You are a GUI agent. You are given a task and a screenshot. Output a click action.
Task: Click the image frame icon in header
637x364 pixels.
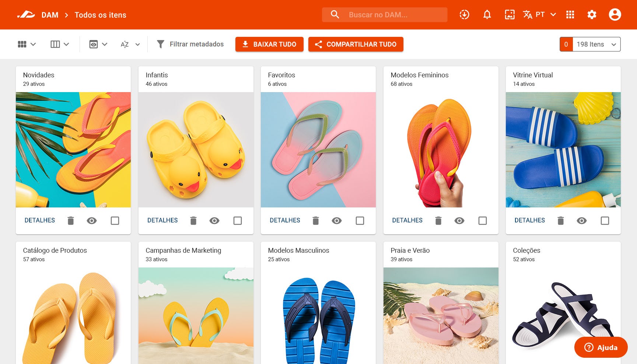click(510, 15)
